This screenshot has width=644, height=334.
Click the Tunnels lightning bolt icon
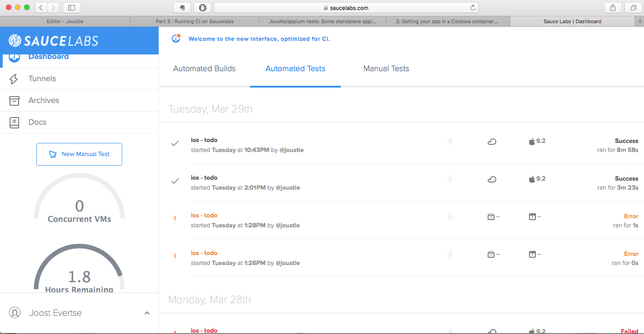coord(14,79)
